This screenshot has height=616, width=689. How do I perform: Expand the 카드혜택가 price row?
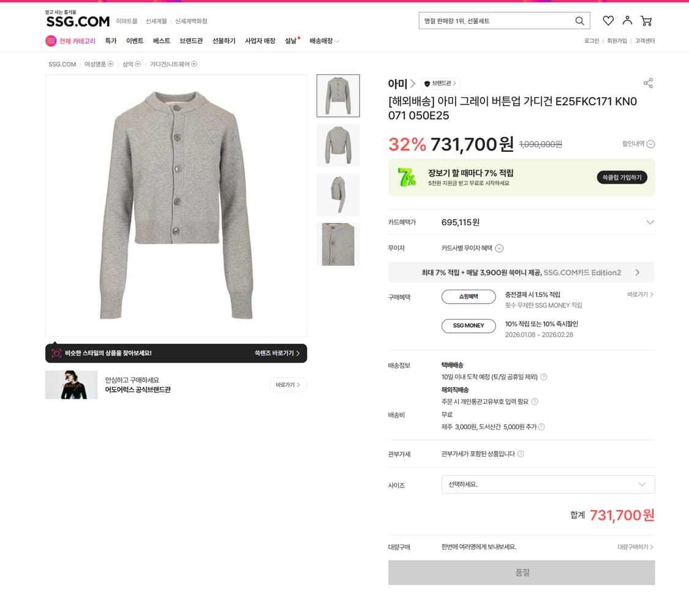tap(650, 222)
